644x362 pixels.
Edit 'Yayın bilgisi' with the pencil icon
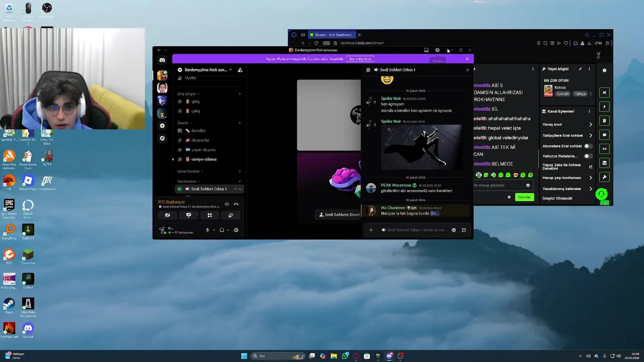(x=580, y=69)
